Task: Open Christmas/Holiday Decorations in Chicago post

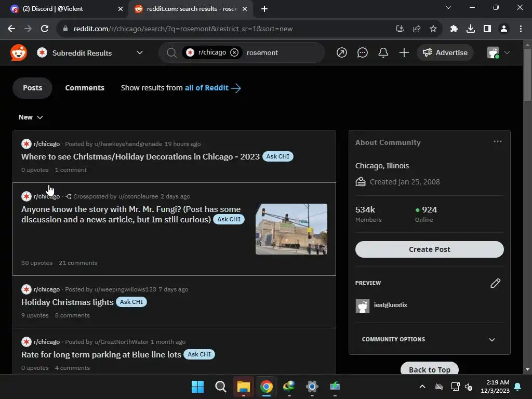Action: click(x=140, y=156)
